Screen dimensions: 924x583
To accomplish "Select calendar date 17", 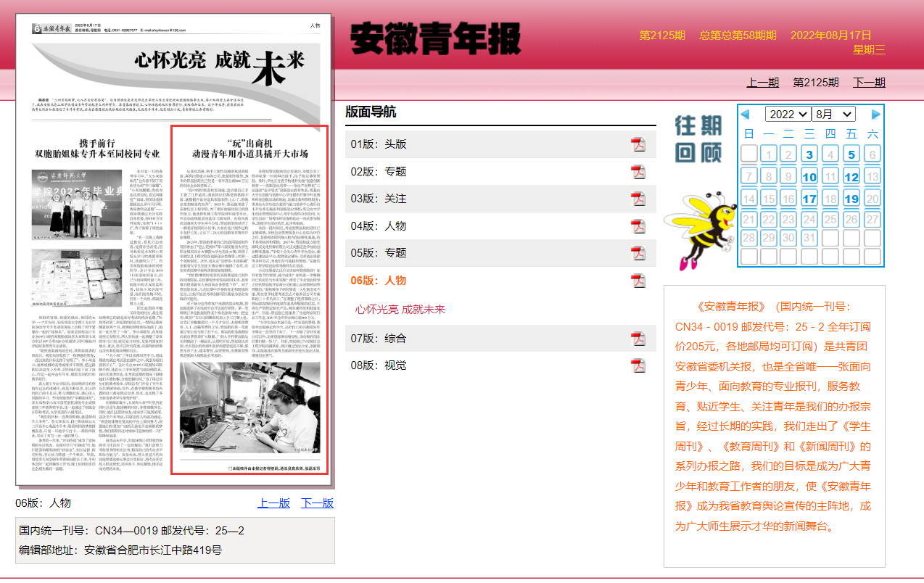I will [809, 199].
